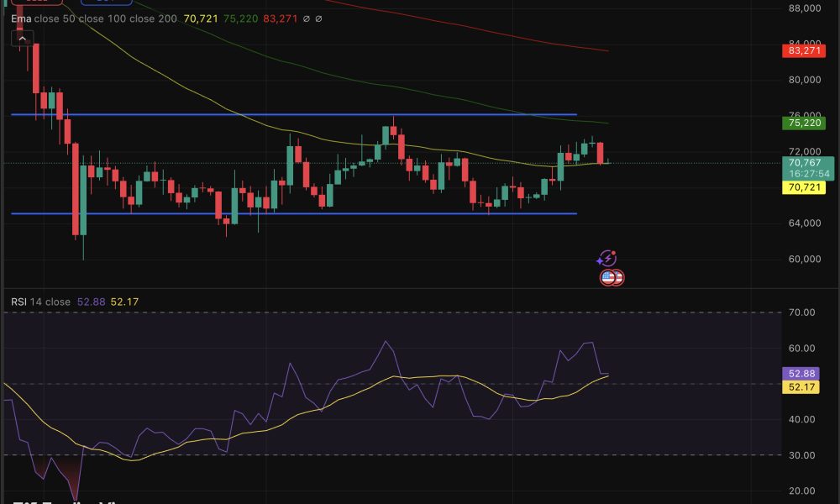Viewport: 840px width, 504px height.
Task: Select the yellow 70,721 value in the Ema legend
Action: click(199, 18)
